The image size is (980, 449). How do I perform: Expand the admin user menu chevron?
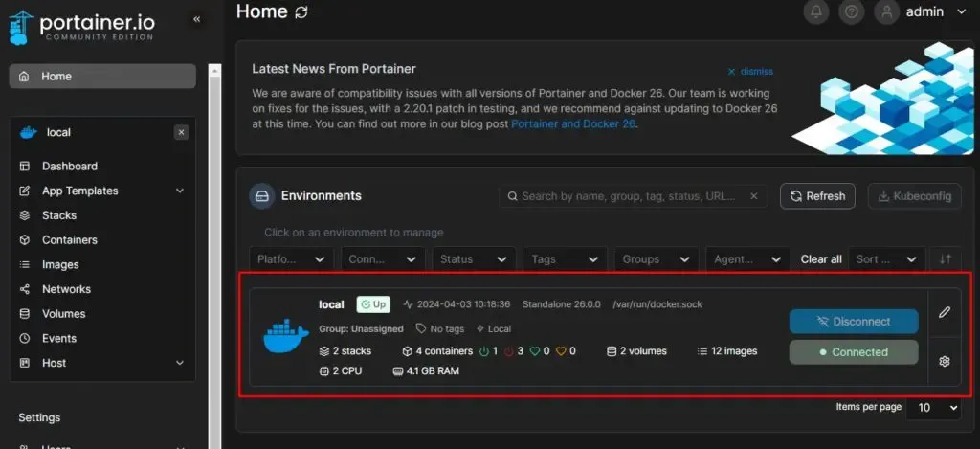point(961,11)
